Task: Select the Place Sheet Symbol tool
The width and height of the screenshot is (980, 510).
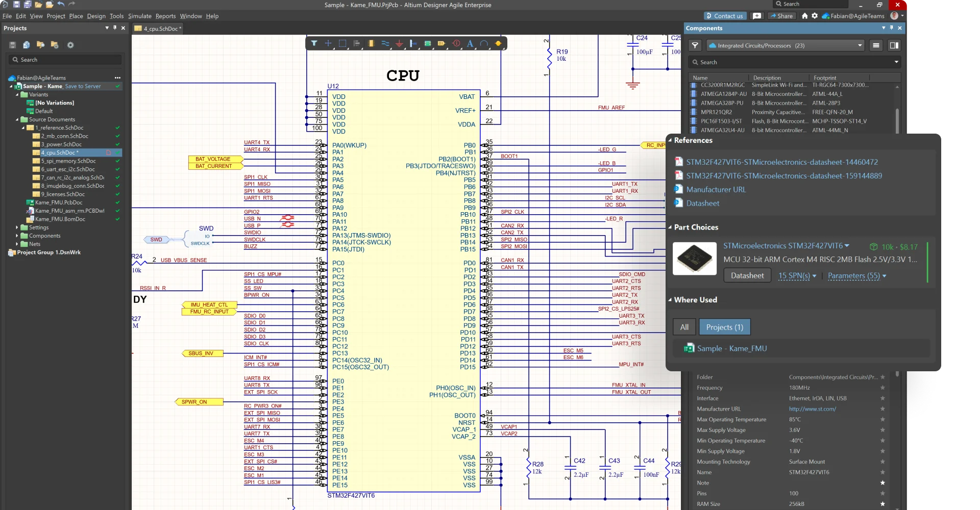Action: click(x=428, y=44)
